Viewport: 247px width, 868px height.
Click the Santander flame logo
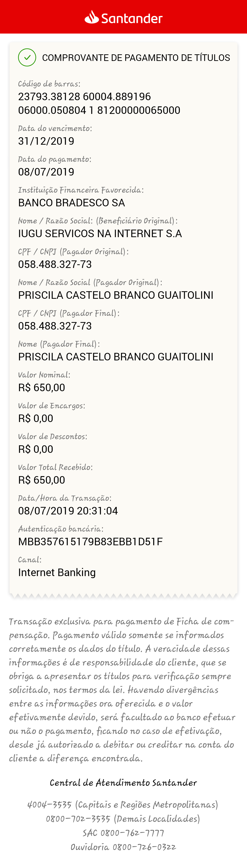coord(91,17)
